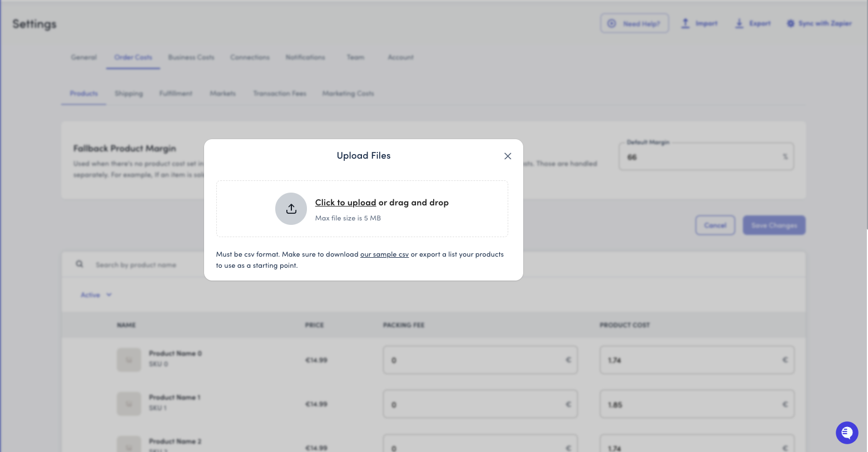Click the Product Name 0 thumbnail
868x452 pixels.
[x=128, y=360]
